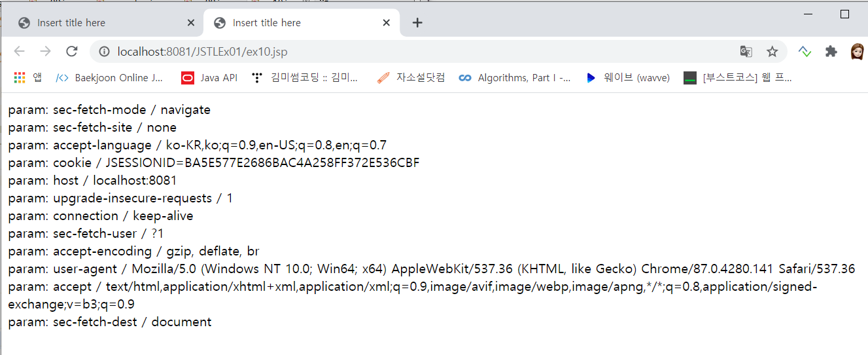The width and height of the screenshot is (868, 355).
Task: Maximize the browser window
Action: pos(844,14)
